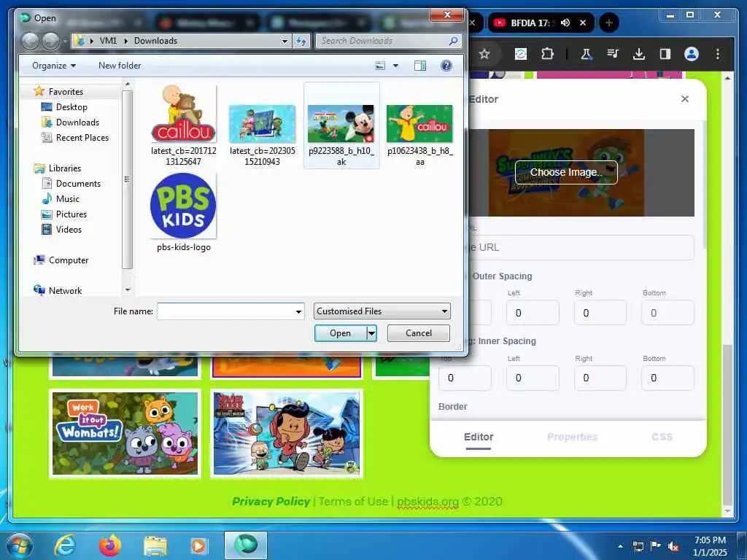747x560 pixels.
Task: Select file latest_cb=20230515210943
Action: [x=263, y=135]
